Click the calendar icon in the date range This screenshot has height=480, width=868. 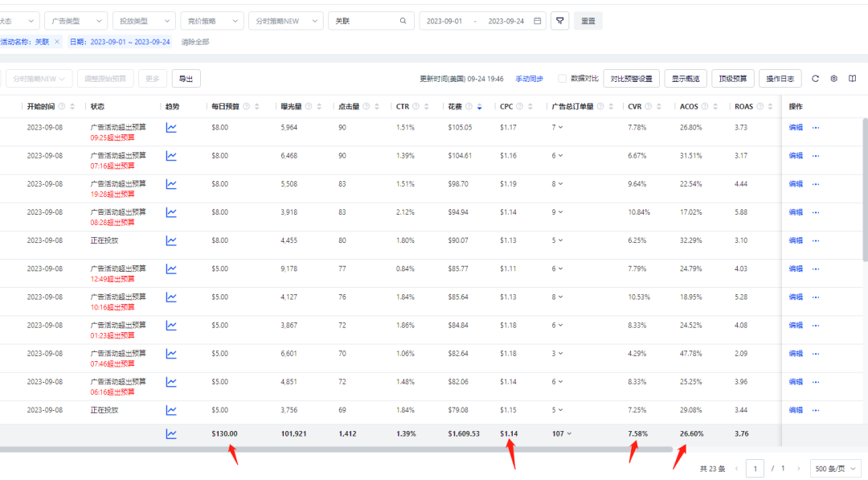pyautogui.click(x=538, y=21)
